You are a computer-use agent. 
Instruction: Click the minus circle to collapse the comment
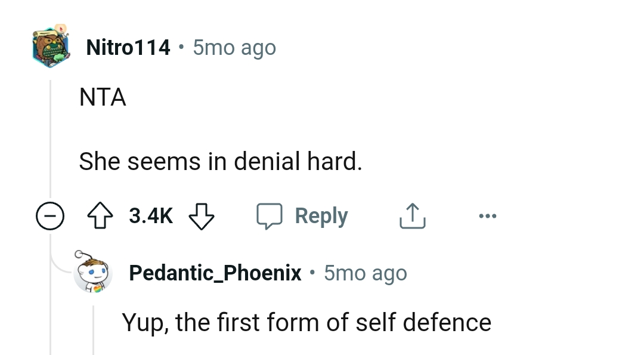tap(51, 215)
